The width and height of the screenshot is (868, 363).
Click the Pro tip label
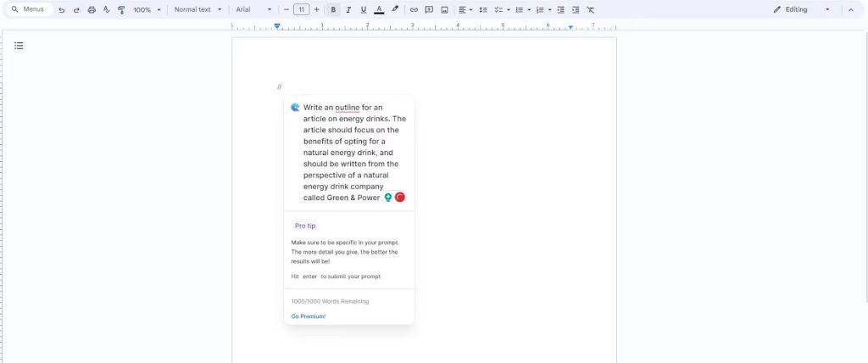tap(305, 226)
